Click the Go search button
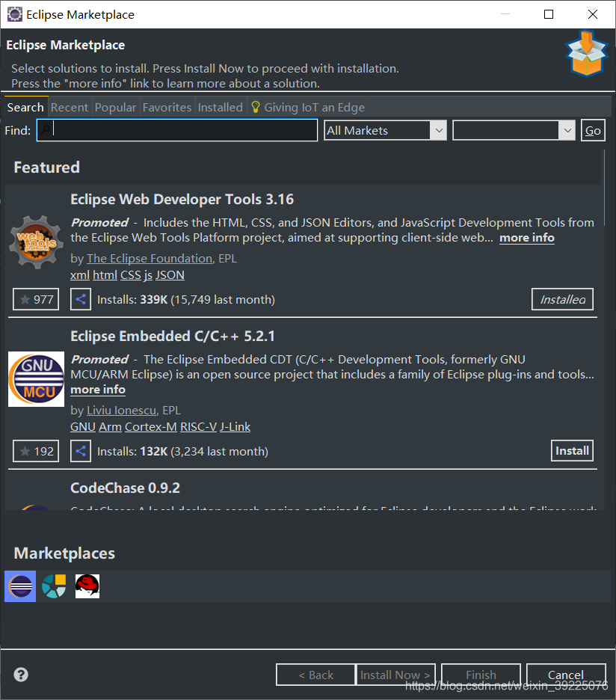 (593, 130)
